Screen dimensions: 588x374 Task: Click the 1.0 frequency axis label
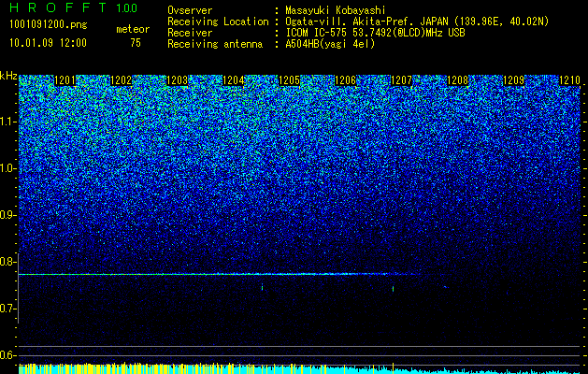click(x=8, y=168)
